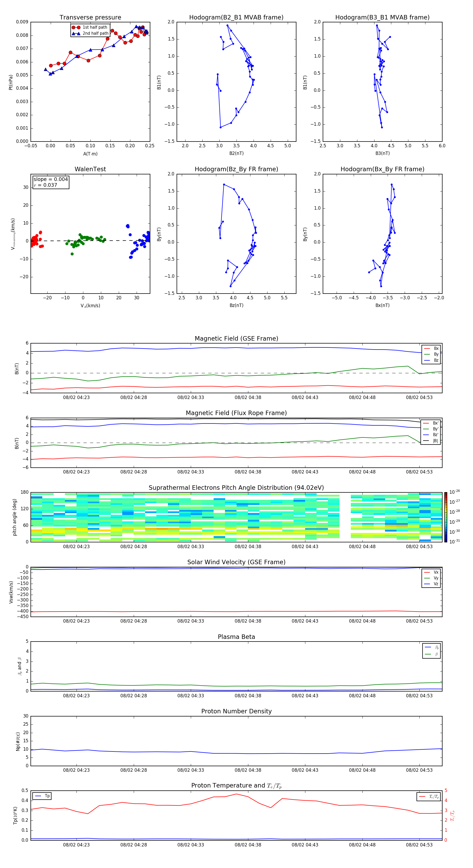This screenshot has width=473, height=868.
Task: Click 'Magnetic Field (Flux Rope Frame)' title
Action: [x=236, y=413]
